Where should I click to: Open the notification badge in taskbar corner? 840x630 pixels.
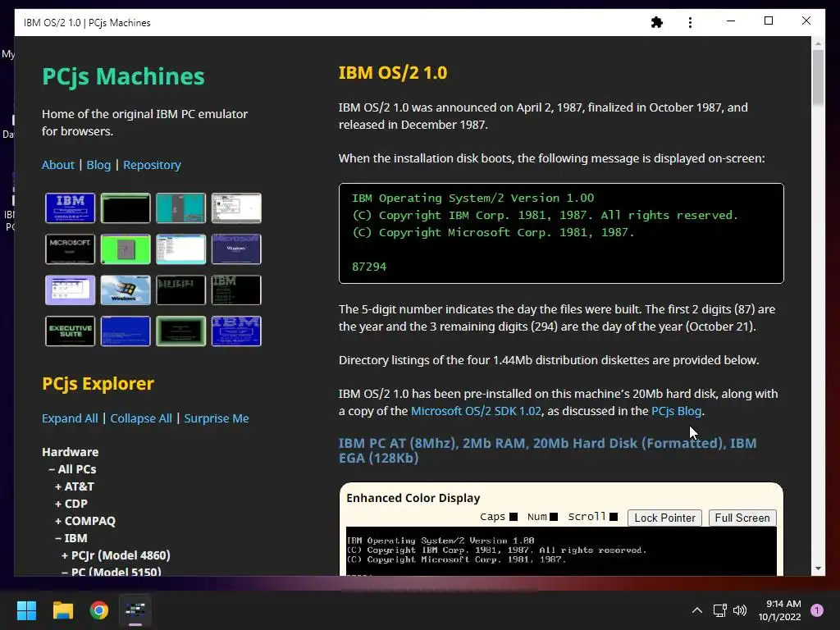point(817,610)
